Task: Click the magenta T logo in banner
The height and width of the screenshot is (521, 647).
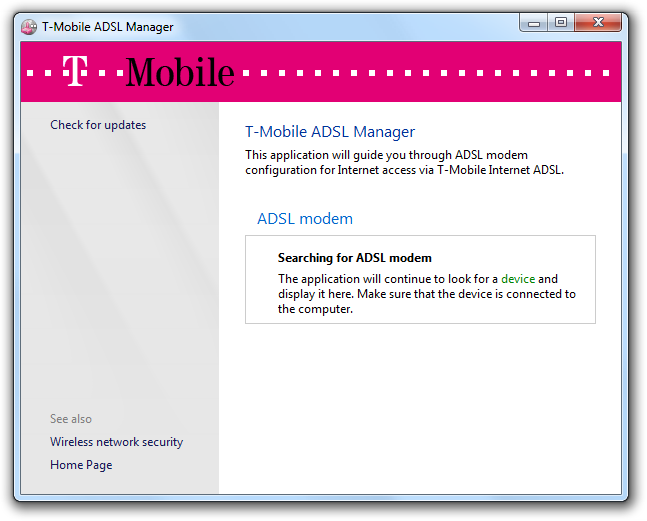Action: point(75,71)
